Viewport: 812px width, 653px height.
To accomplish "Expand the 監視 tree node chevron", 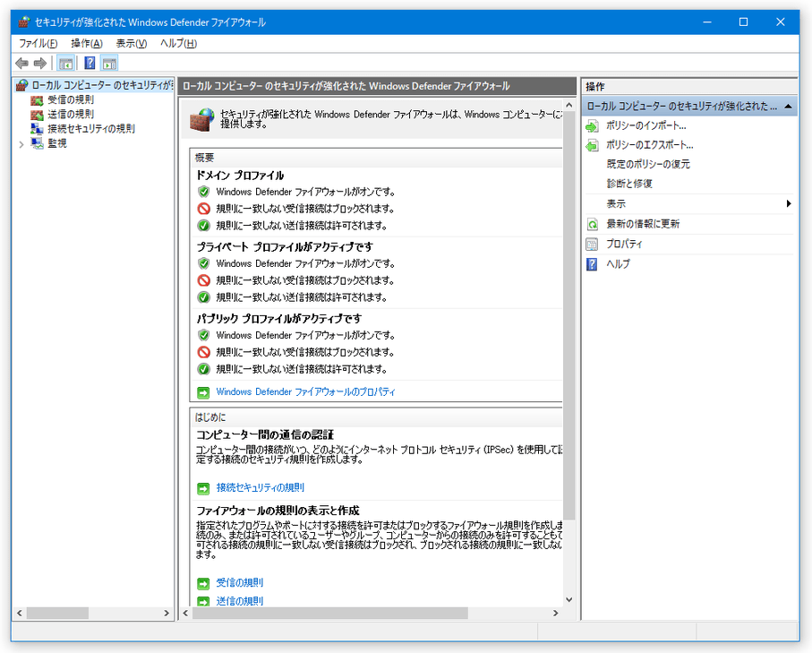I will 21,144.
